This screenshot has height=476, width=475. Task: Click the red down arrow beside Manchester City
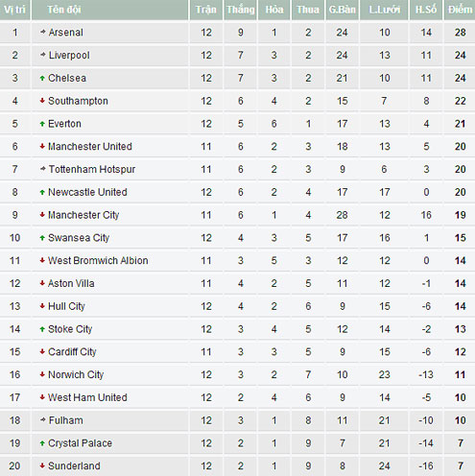tap(42, 215)
